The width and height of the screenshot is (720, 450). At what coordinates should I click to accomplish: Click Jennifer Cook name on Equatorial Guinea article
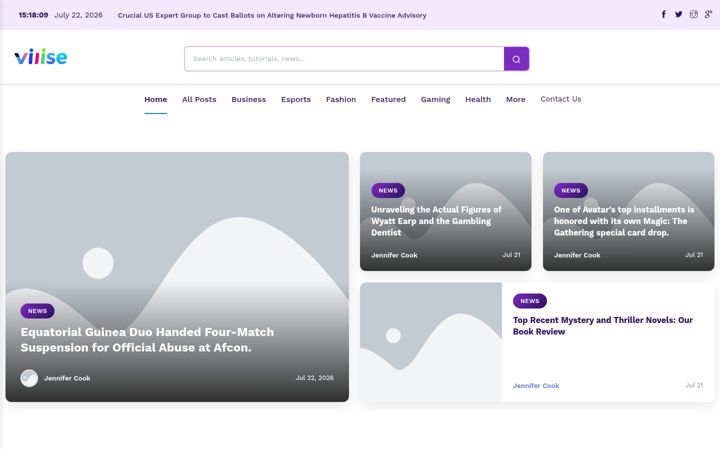pos(67,378)
